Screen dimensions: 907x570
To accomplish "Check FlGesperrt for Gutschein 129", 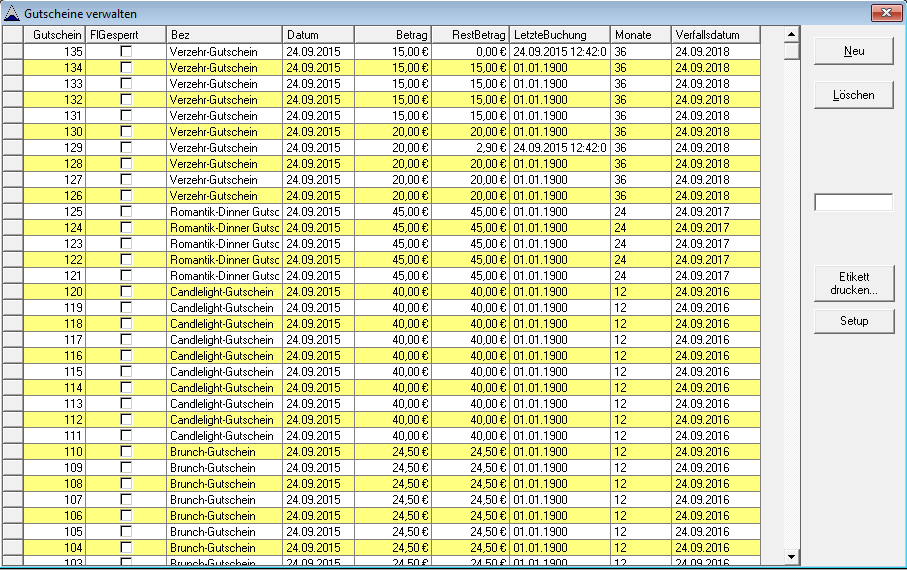I will 126,148.
